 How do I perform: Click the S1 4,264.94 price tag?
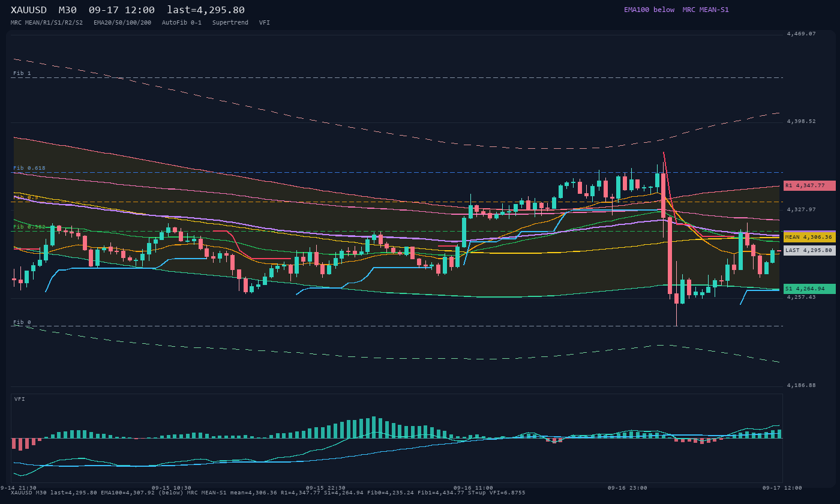click(x=809, y=289)
